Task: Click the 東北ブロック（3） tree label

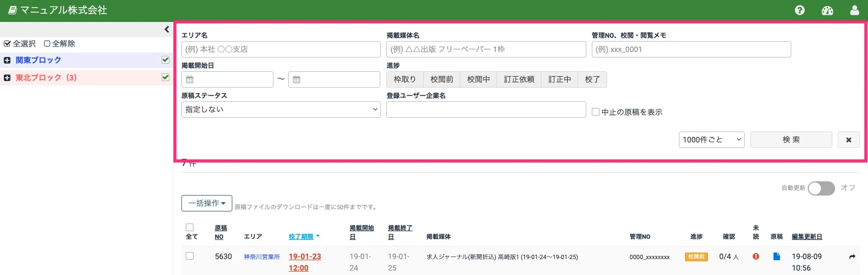Action: click(x=46, y=78)
